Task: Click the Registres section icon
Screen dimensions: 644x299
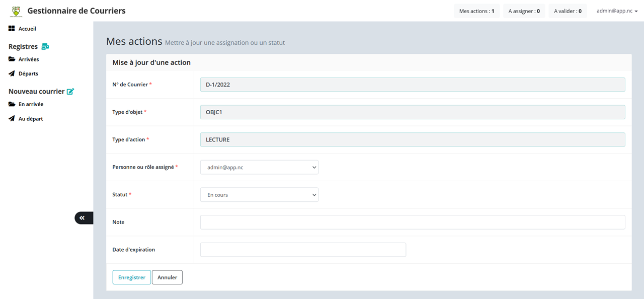Action: tap(45, 47)
